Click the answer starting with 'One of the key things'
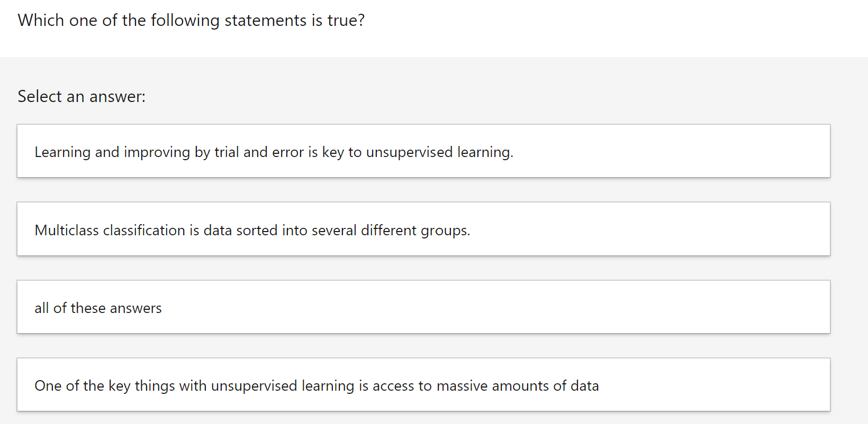This screenshot has height=424, width=868. (x=423, y=385)
